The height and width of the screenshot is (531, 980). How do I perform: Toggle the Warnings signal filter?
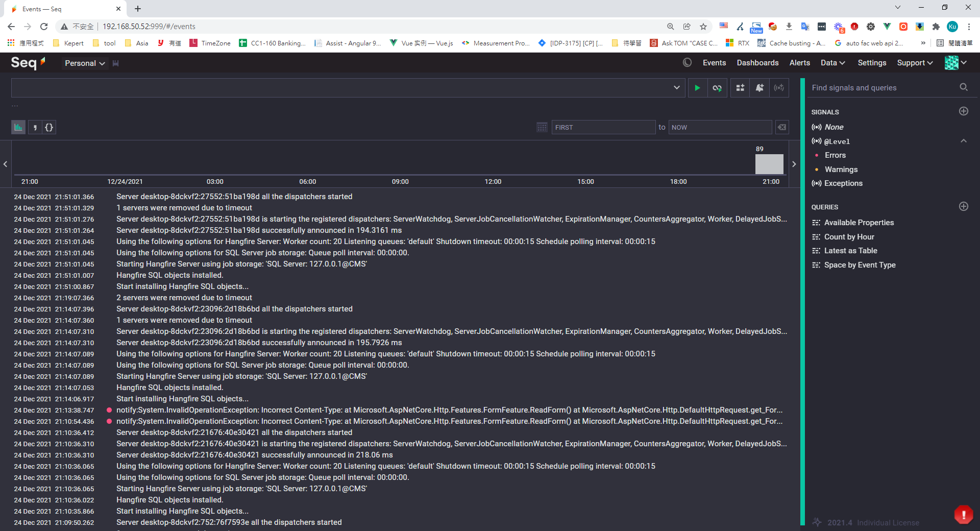pyautogui.click(x=841, y=170)
